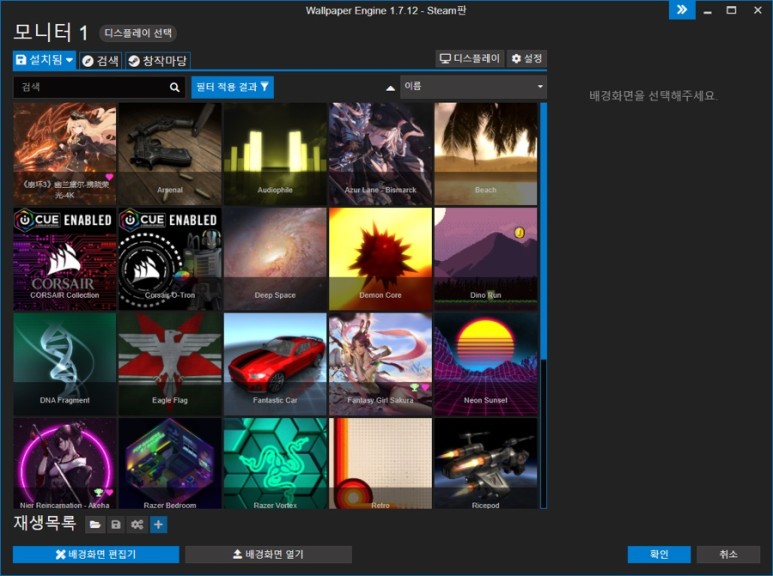This screenshot has height=576, width=773.
Task: Select the Retro wallpaper
Action: [x=380, y=464]
